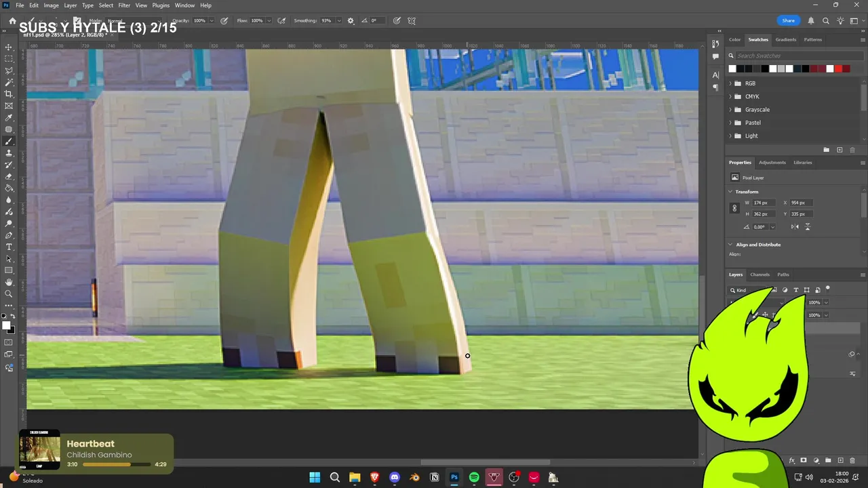Switch to the Gradients tab
This screenshot has height=488, width=868.
(x=786, y=39)
